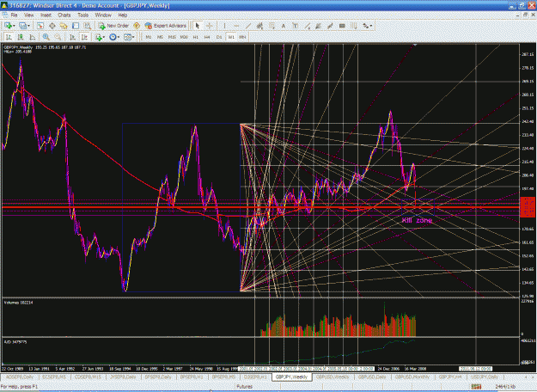This screenshot has height=392, width=537.
Task: Toggle Chart Shift from right border
Action: coord(84,37)
